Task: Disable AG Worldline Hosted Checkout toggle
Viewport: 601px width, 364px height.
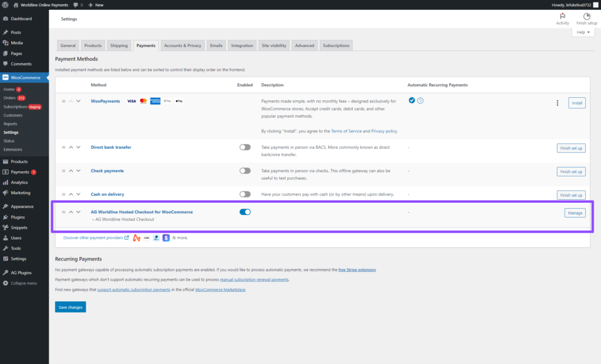Action: [245, 212]
